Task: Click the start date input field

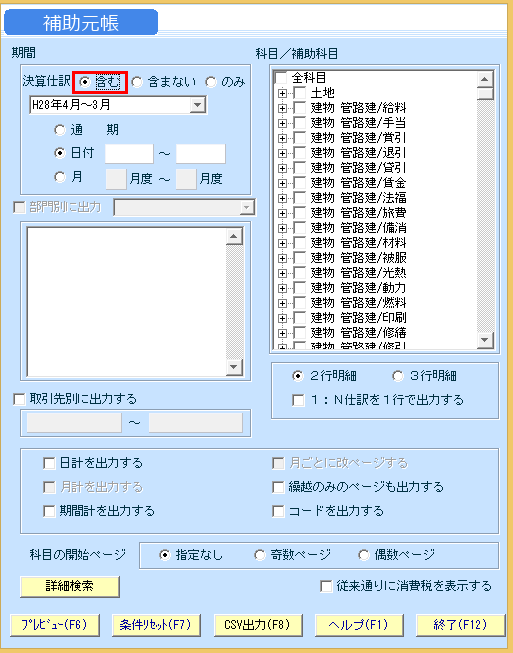Action: (x=129, y=154)
